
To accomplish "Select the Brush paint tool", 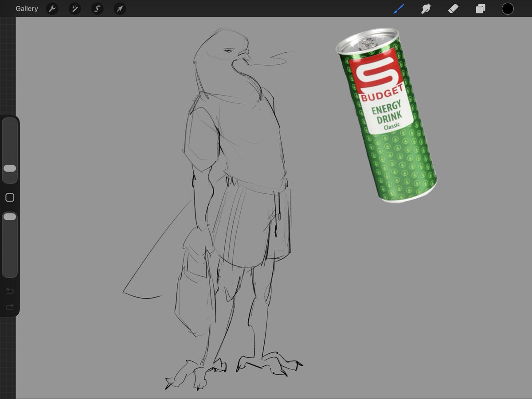I will click(x=399, y=8).
